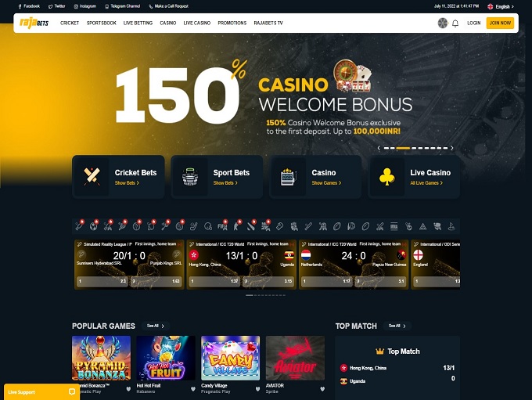Click the Login link
Image resolution: width=532 pixels, height=400 pixels.
click(473, 23)
